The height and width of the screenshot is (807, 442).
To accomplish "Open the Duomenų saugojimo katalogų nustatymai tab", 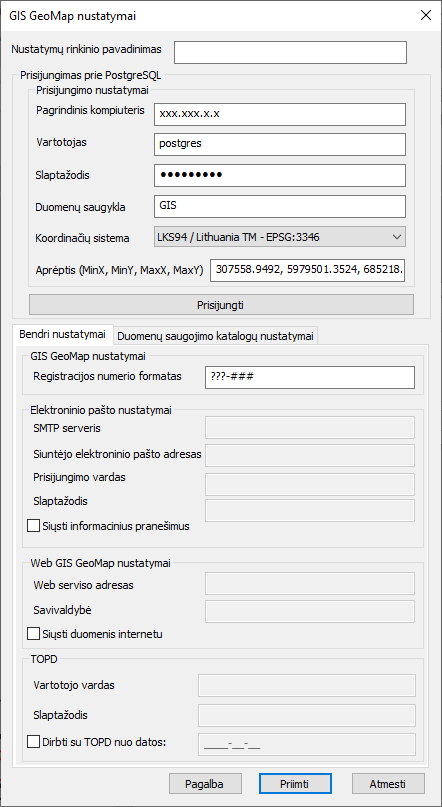I will coord(215,337).
